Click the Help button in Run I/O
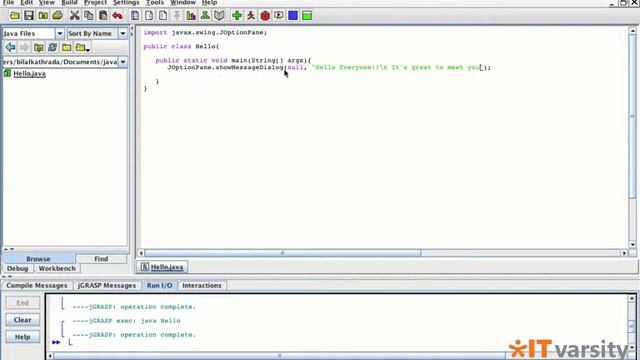Screen dimensions: 640x360 tap(22, 337)
